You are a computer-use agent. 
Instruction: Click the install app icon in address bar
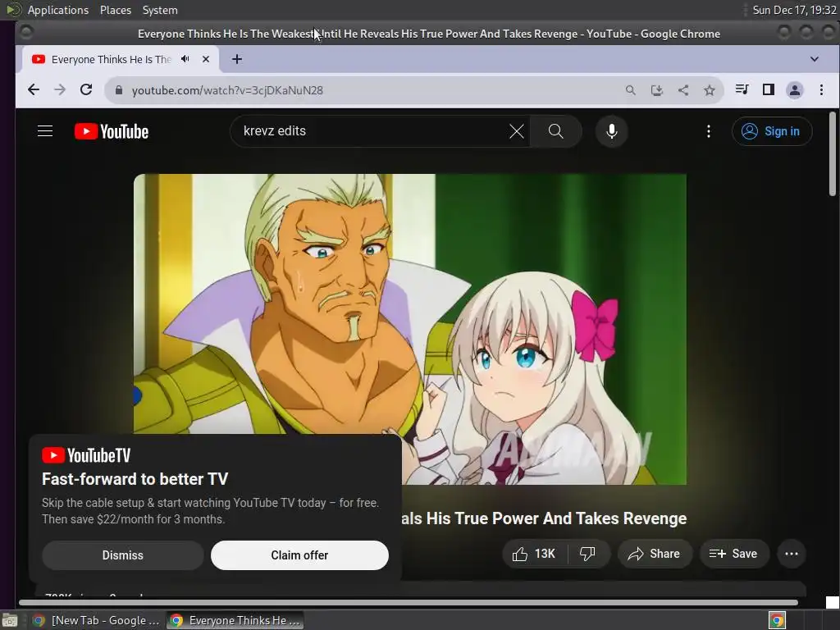tap(657, 90)
